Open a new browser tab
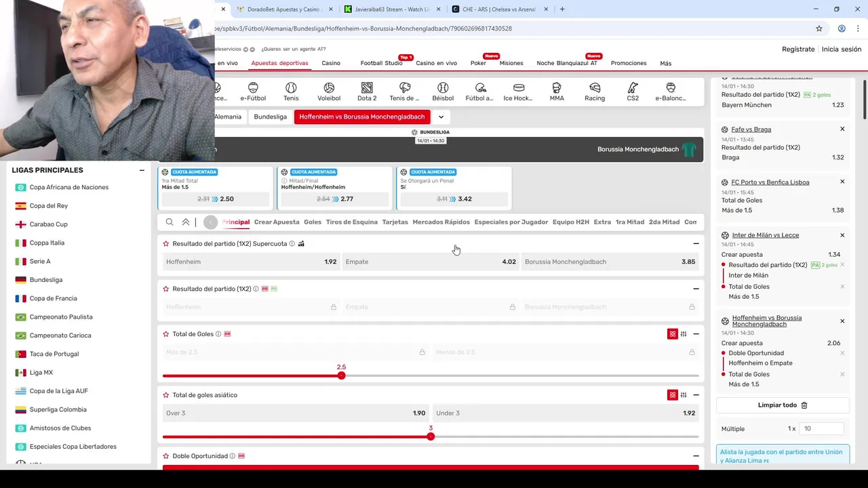Viewport: 868px width, 488px height. click(562, 9)
